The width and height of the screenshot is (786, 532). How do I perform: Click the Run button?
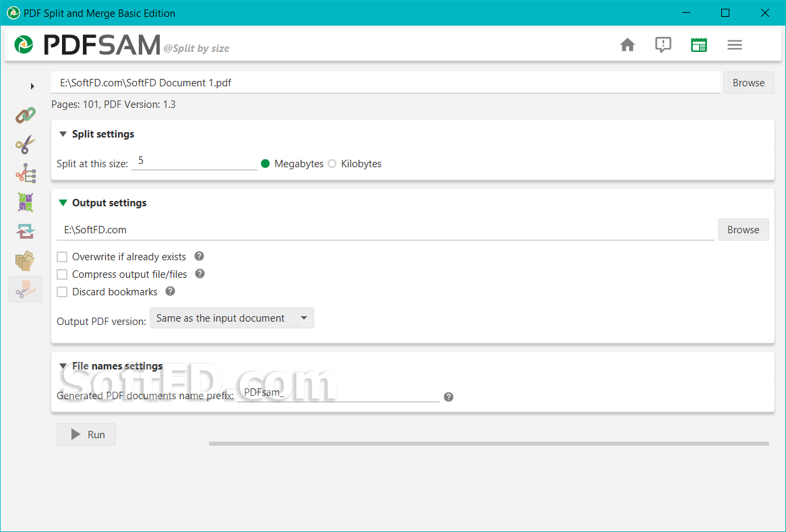(x=86, y=434)
